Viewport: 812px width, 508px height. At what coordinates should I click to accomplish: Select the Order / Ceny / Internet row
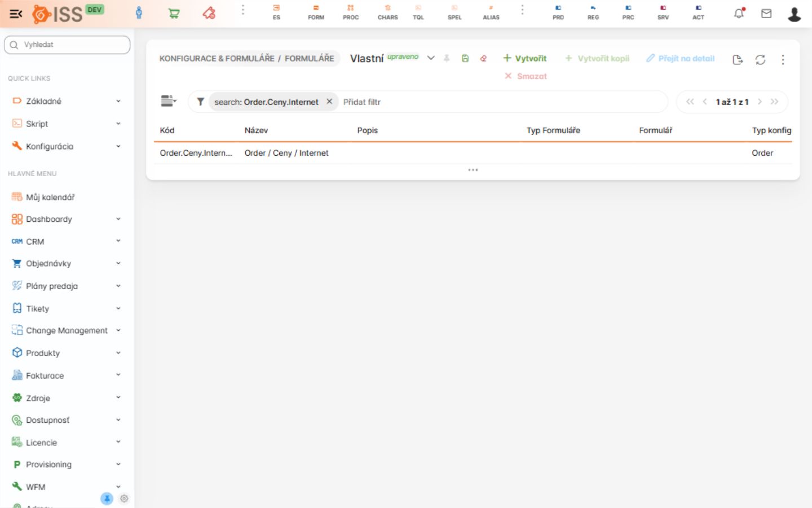pos(473,153)
